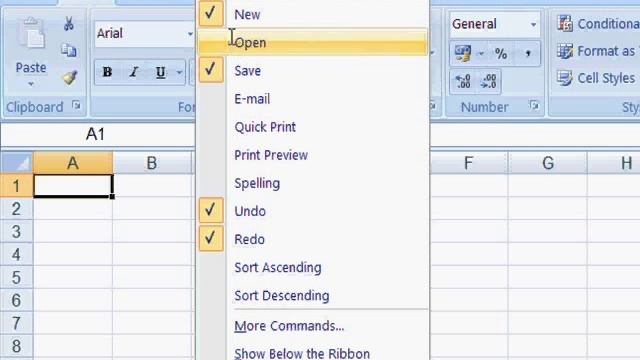640x360 pixels.
Task: Click the Cut scissors icon
Action: (x=69, y=24)
